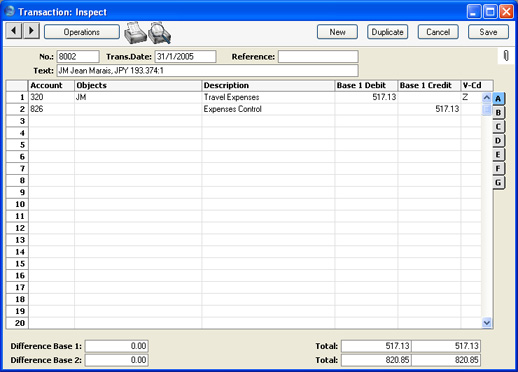Click the Account column header
Viewport: 518px width, 372px height.
pyautogui.click(x=51, y=86)
